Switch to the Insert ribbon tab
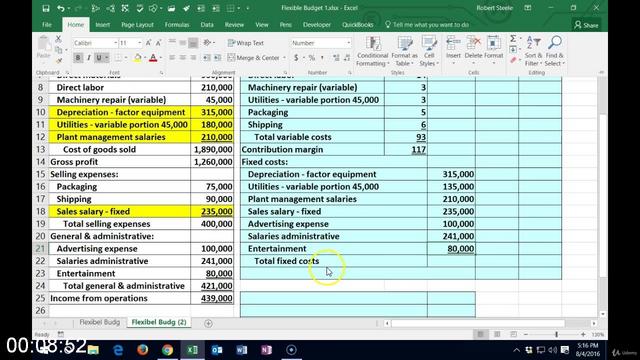This screenshot has height=360, width=640. [102, 25]
